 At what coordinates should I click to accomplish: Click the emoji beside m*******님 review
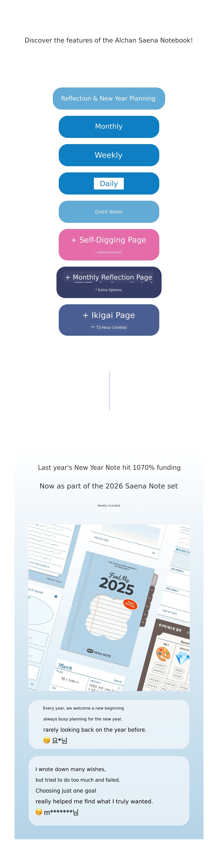(39, 812)
